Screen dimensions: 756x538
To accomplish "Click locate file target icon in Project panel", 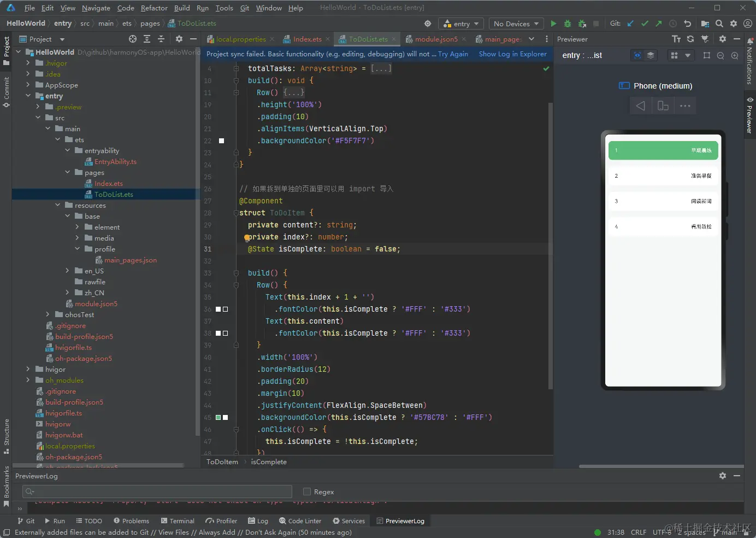I will coord(133,39).
